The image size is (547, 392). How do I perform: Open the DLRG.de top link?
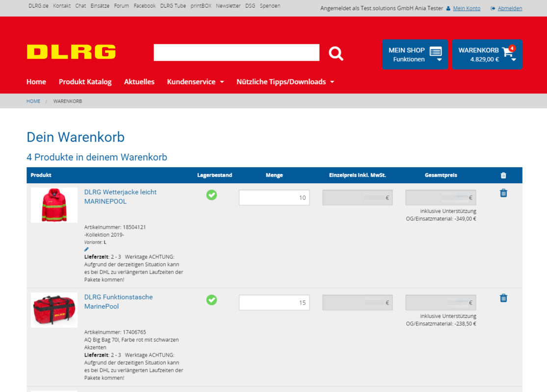click(x=38, y=6)
